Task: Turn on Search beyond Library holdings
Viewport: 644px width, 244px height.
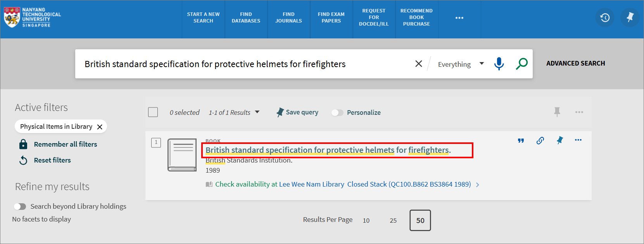Action: pos(20,206)
